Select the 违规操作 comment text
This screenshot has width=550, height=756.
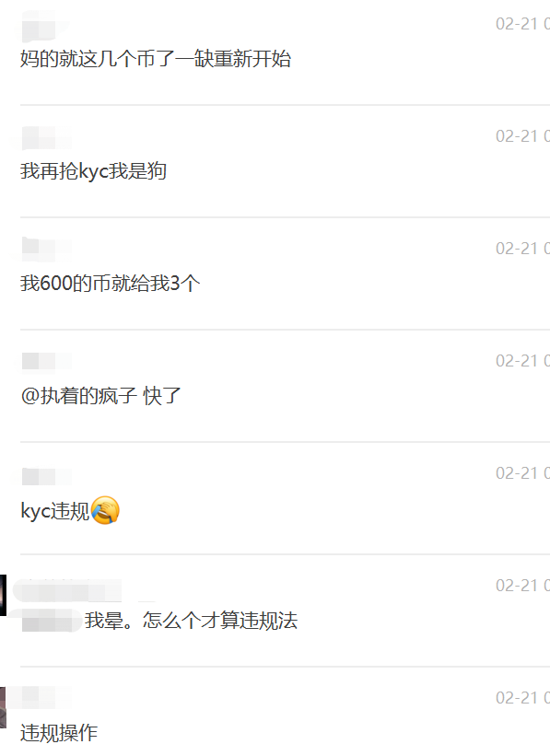pos(59,733)
